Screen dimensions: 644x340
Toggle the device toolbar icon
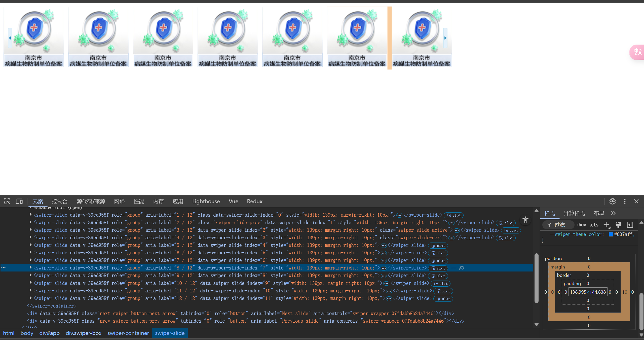(19, 201)
